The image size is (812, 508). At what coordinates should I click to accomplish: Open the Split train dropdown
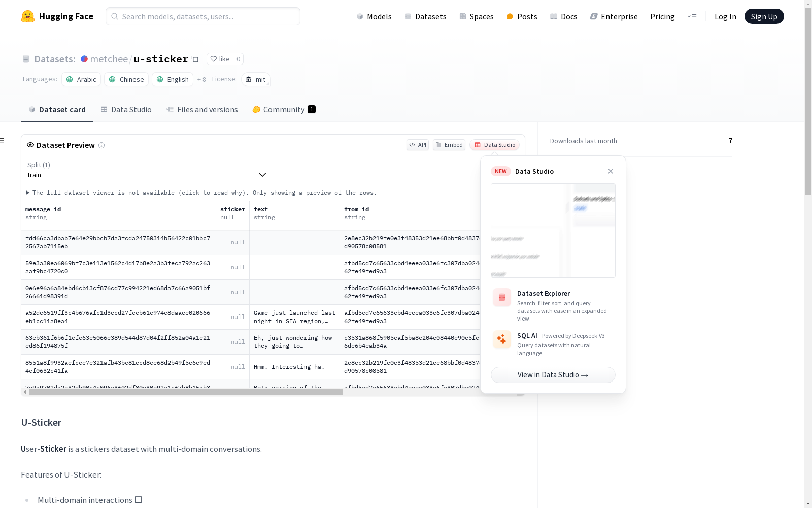pyautogui.click(x=147, y=170)
